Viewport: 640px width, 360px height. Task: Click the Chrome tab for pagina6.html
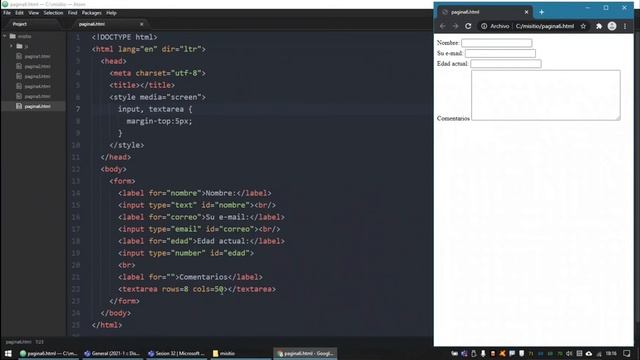[485, 12]
